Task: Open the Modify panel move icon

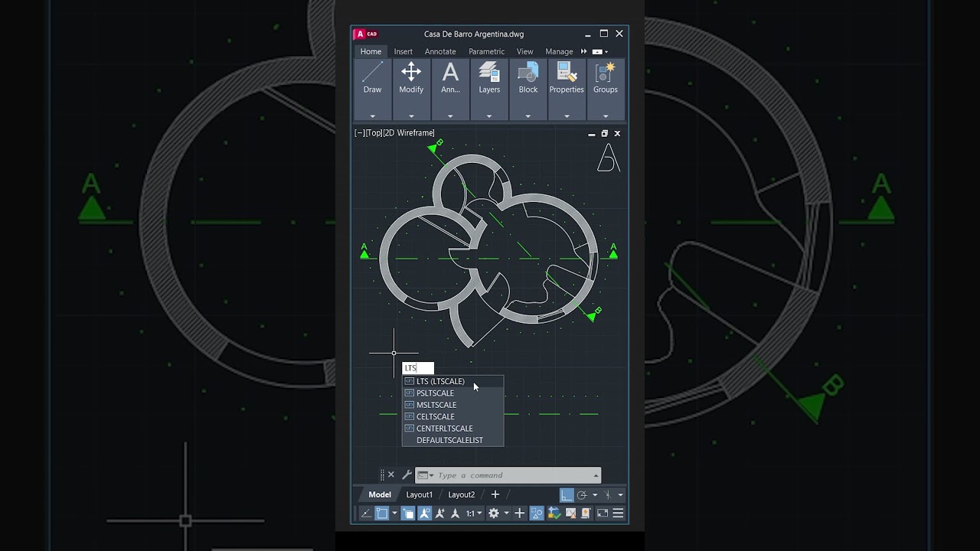Action: 411,73
